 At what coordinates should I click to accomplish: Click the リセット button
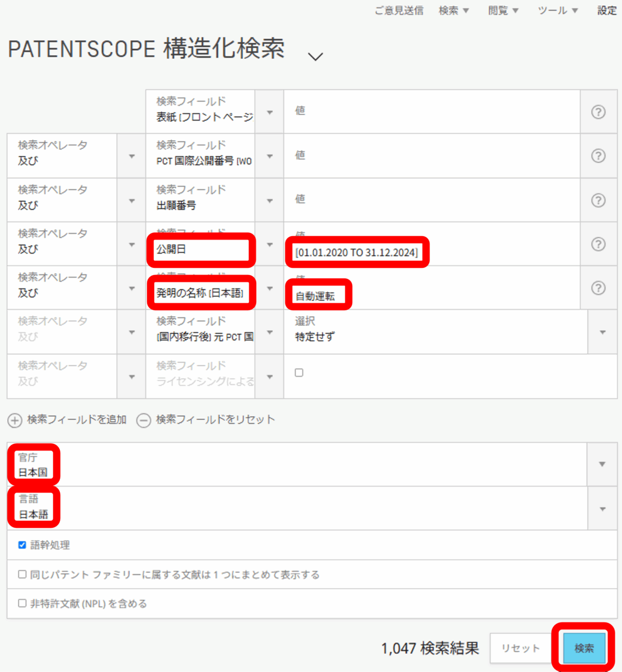tap(520, 648)
